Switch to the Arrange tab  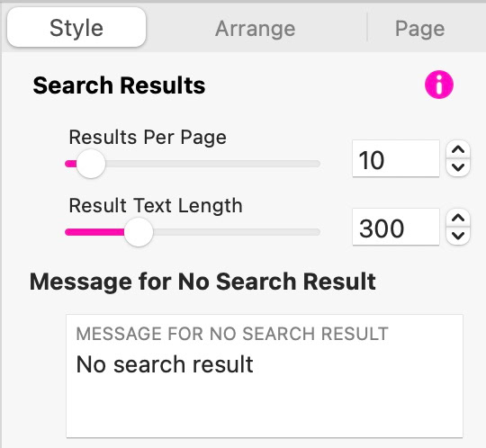pyautogui.click(x=255, y=29)
